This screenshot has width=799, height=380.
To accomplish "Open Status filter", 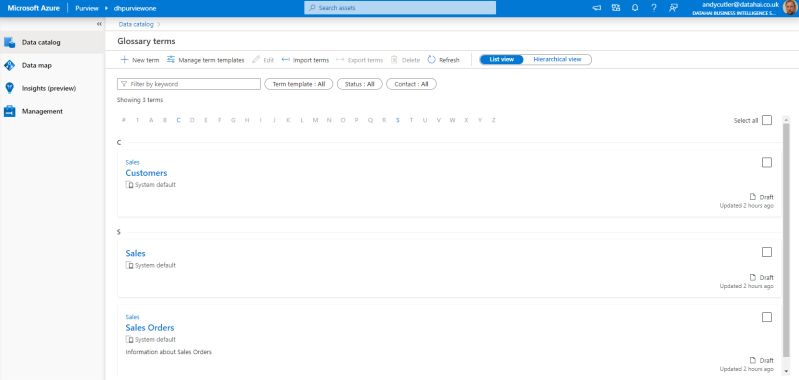I will click(x=359, y=84).
